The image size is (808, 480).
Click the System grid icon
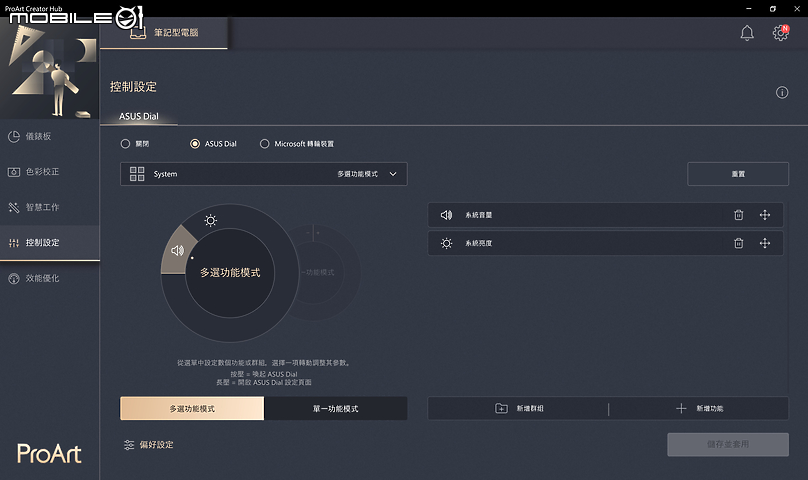point(137,174)
